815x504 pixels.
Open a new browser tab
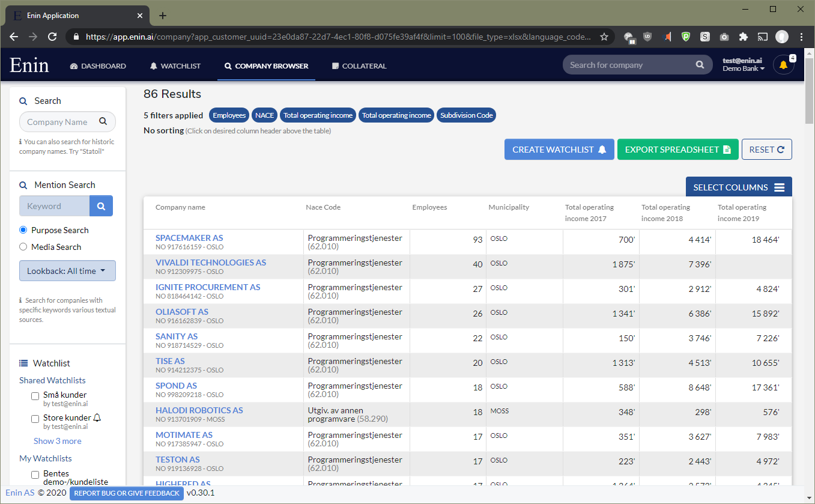pyautogui.click(x=162, y=16)
